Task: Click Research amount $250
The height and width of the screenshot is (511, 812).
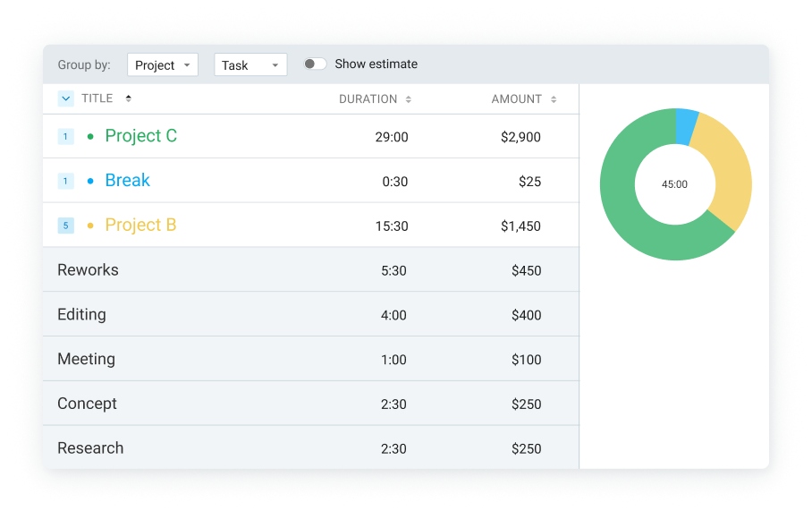Action: click(x=526, y=449)
